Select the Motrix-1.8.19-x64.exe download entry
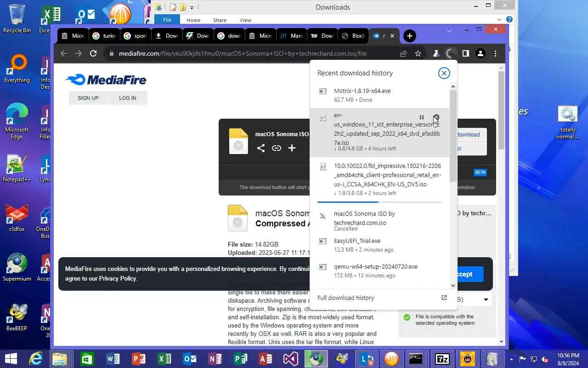588x368 pixels. point(379,95)
